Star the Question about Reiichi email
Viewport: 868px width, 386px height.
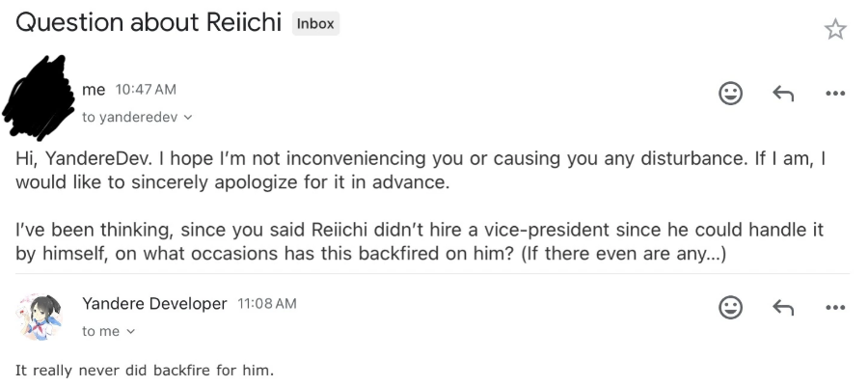(x=835, y=29)
